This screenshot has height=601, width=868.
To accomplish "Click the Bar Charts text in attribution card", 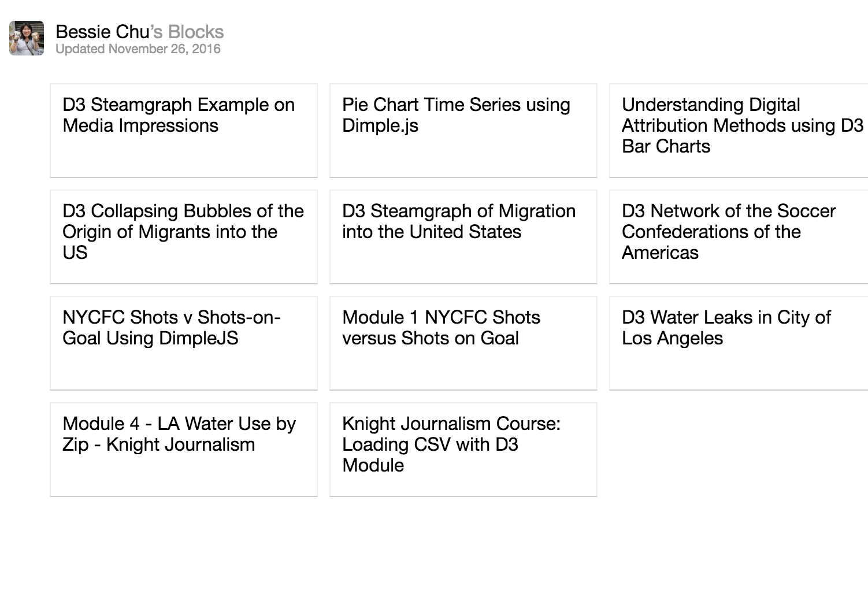I will pos(666,147).
